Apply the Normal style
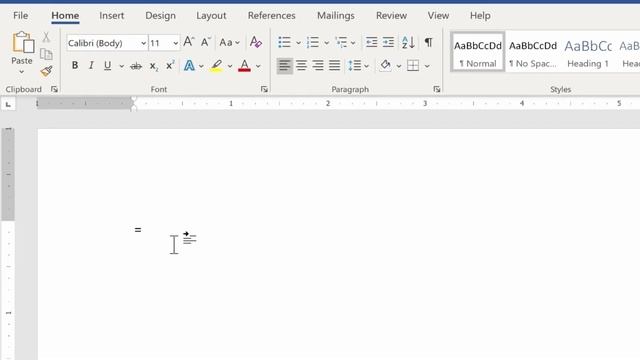The height and width of the screenshot is (360, 640). point(478,52)
